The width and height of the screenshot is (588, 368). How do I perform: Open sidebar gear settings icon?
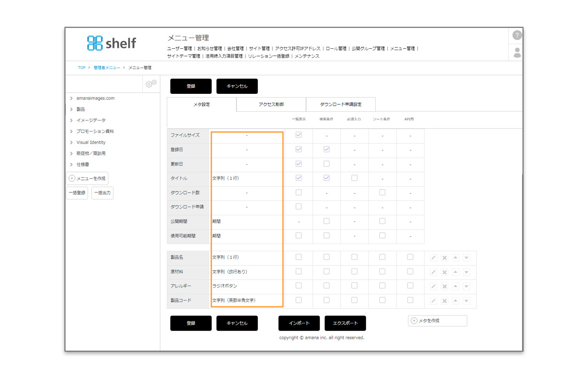point(151,83)
